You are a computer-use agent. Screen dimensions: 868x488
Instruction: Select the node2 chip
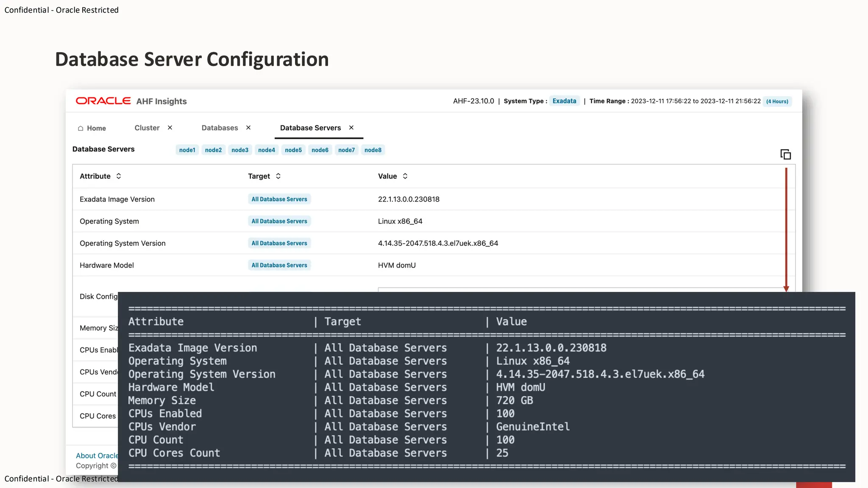pyautogui.click(x=214, y=150)
